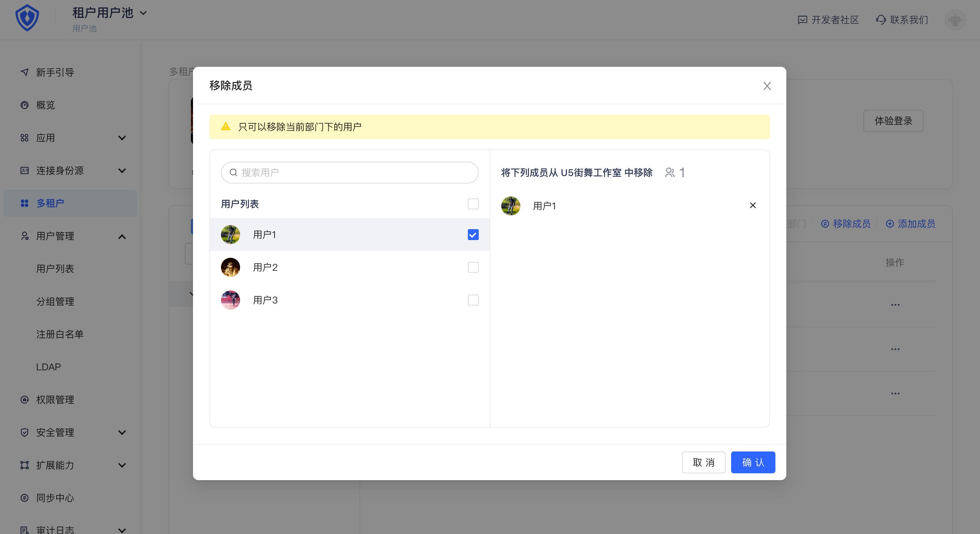This screenshot has height=534, width=980.
Task: Click the 概览 dashboard icon
Action: coord(25,105)
